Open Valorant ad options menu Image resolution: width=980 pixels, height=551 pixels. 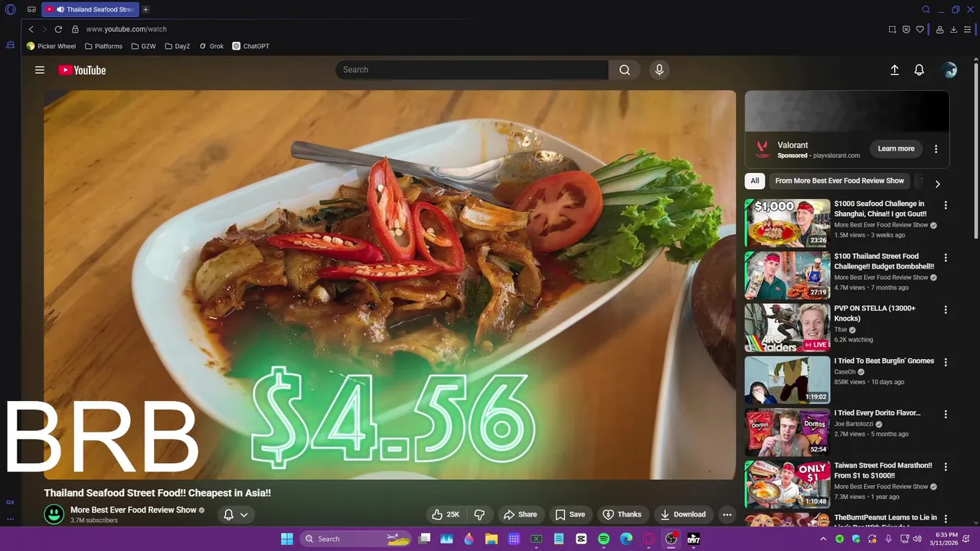pyautogui.click(x=936, y=149)
